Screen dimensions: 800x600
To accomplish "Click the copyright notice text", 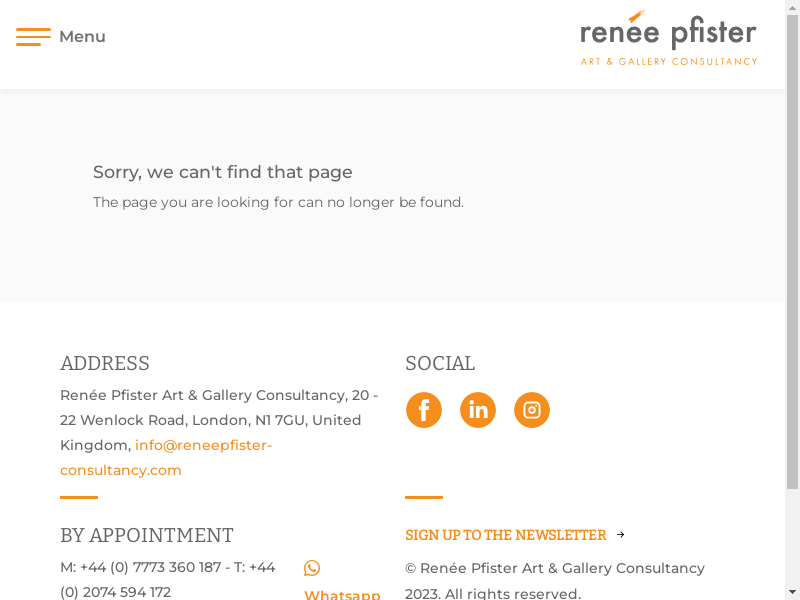I will 555,580.
